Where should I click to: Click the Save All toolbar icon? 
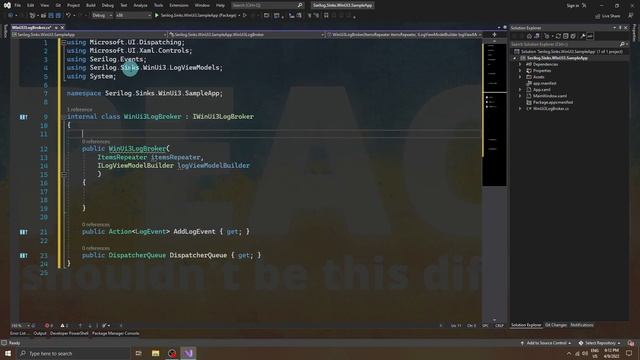(x=58, y=16)
